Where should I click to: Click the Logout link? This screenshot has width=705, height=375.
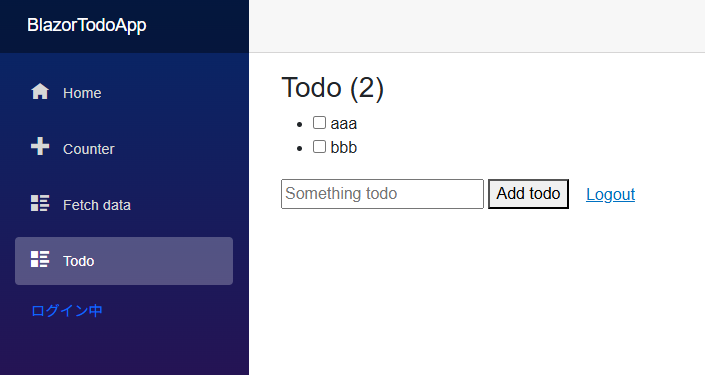610,194
